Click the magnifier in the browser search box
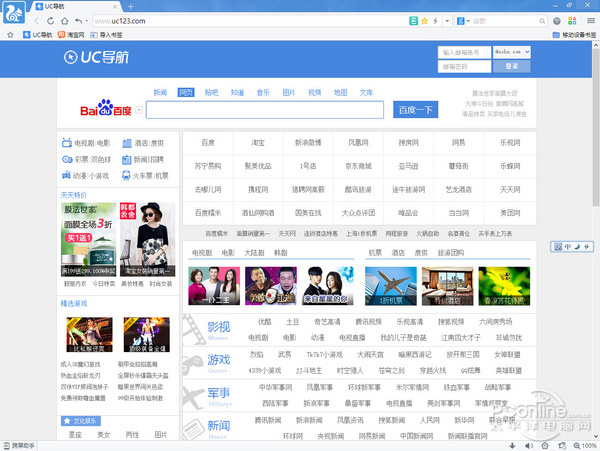The width and height of the screenshot is (600, 451). 542,21
